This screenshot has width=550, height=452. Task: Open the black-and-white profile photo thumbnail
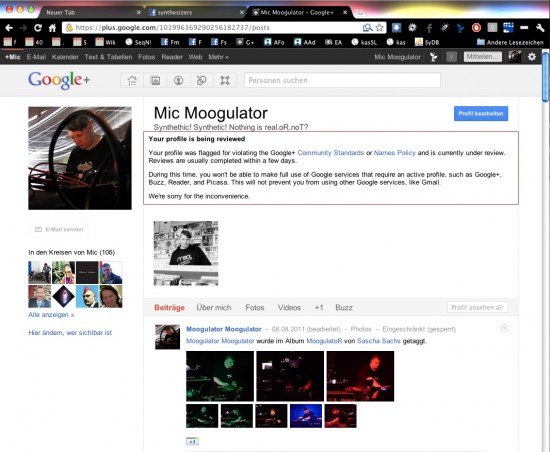tap(186, 253)
